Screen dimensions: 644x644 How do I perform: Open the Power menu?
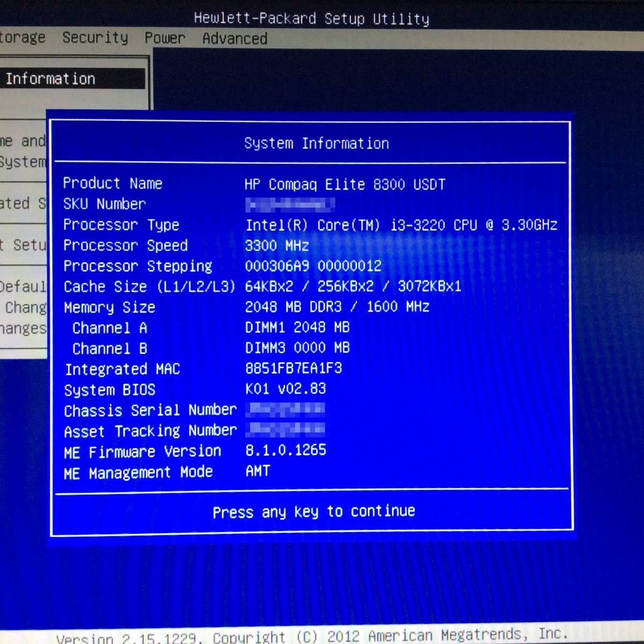pos(165,38)
